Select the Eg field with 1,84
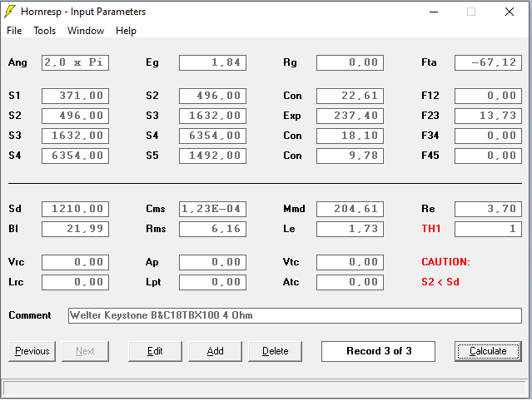Screen dimensions: 532x401 (x=213, y=62)
